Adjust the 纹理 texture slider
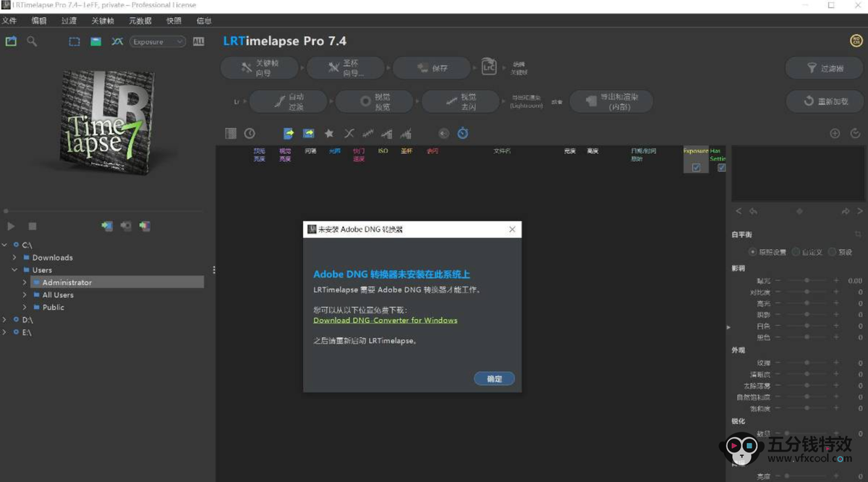This screenshot has height=482, width=868. pyautogui.click(x=808, y=363)
